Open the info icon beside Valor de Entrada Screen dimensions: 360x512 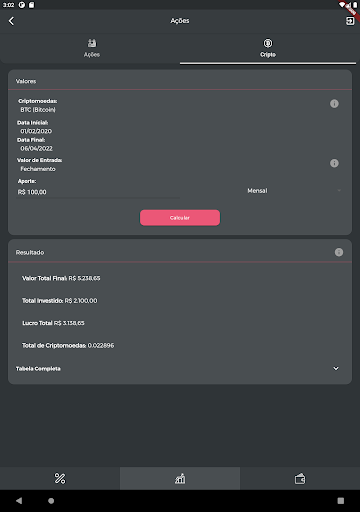click(334, 163)
